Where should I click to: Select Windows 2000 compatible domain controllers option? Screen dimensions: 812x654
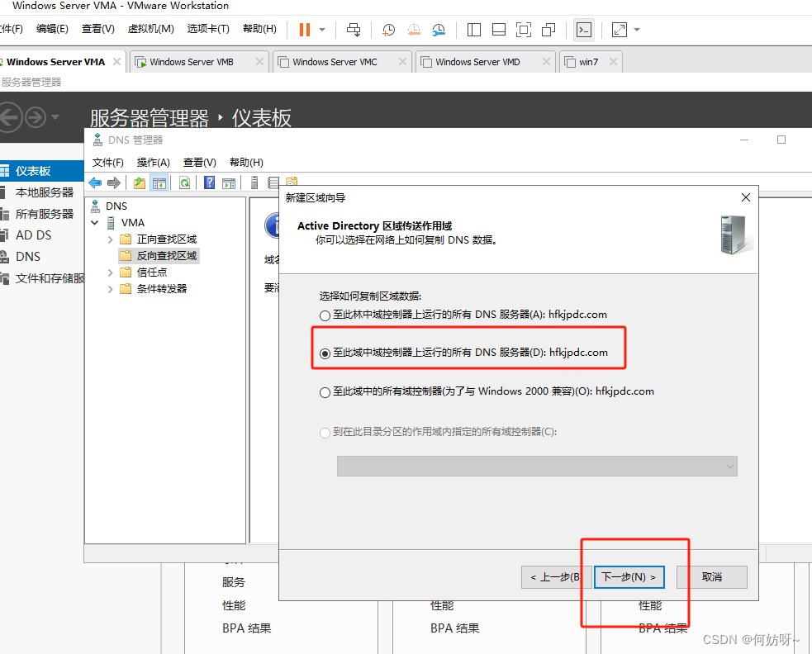[325, 392]
